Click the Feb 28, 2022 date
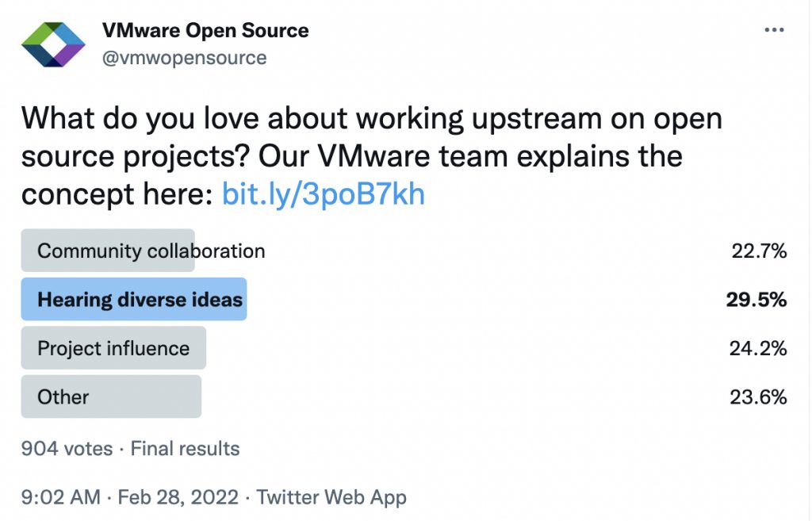The height and width of the screenshot is (521, 812). click(178, 497)
